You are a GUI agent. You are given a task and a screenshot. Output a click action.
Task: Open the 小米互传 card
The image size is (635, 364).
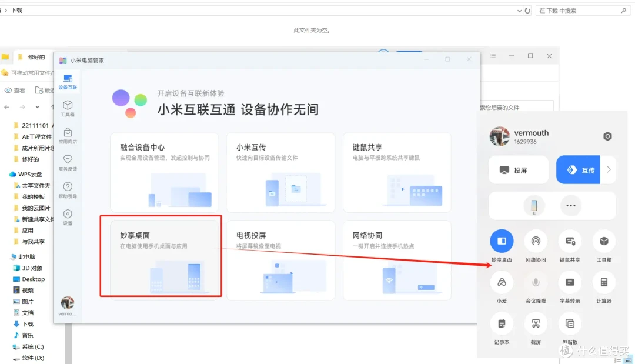tap(280, 172)
